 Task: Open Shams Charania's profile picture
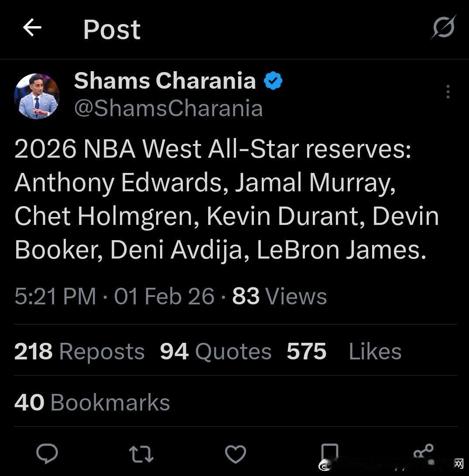[37, 96]
